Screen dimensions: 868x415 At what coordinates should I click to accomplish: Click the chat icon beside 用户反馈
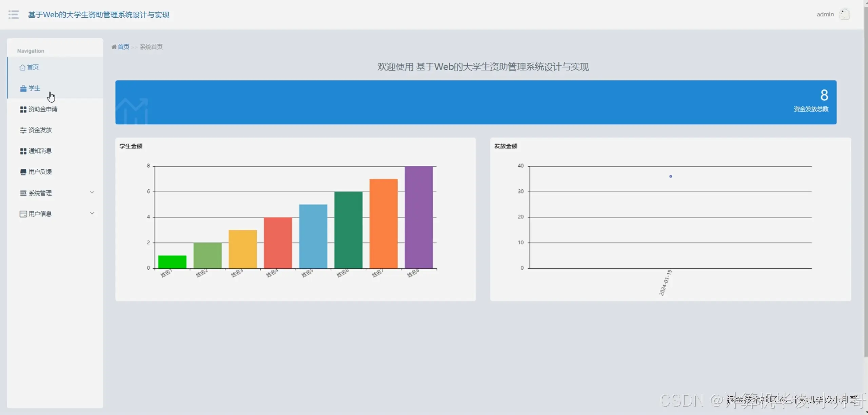tap(23, 172)
